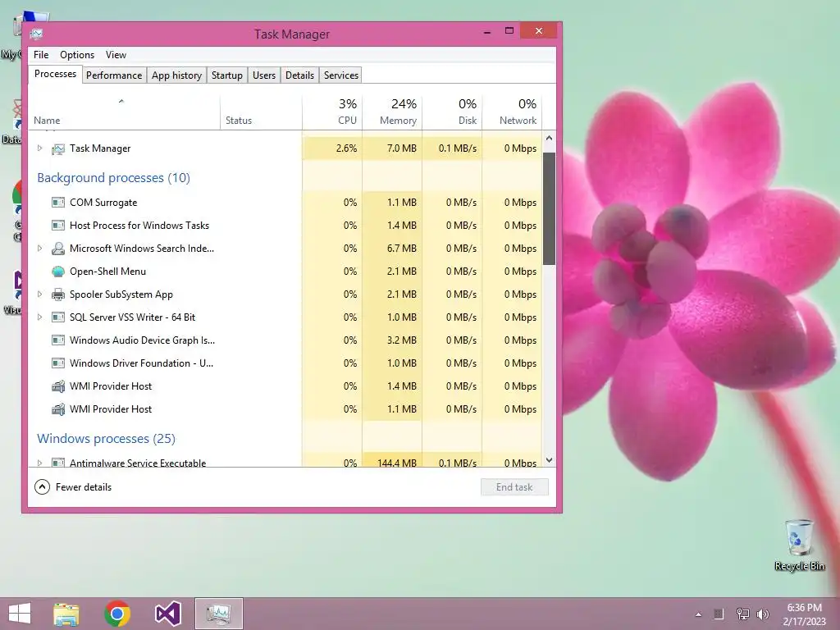Screen dimensions: 840x630
Task: Sort by the Name column header
Action: 124,112
